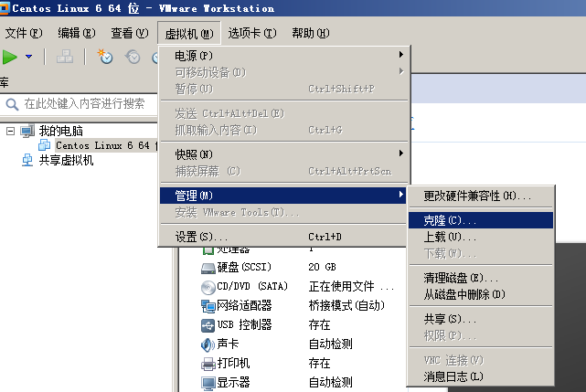Click the network adapter device icon
Image resolution: width=586 pixels, height=392 pixels.
pyautogui.click(x=208, y=306)
